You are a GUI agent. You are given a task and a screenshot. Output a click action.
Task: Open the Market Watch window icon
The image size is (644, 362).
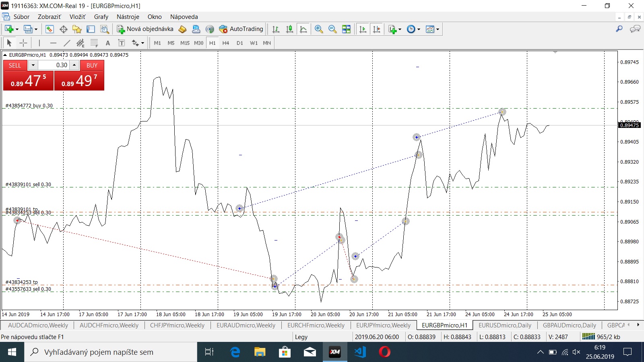(50, 29)
